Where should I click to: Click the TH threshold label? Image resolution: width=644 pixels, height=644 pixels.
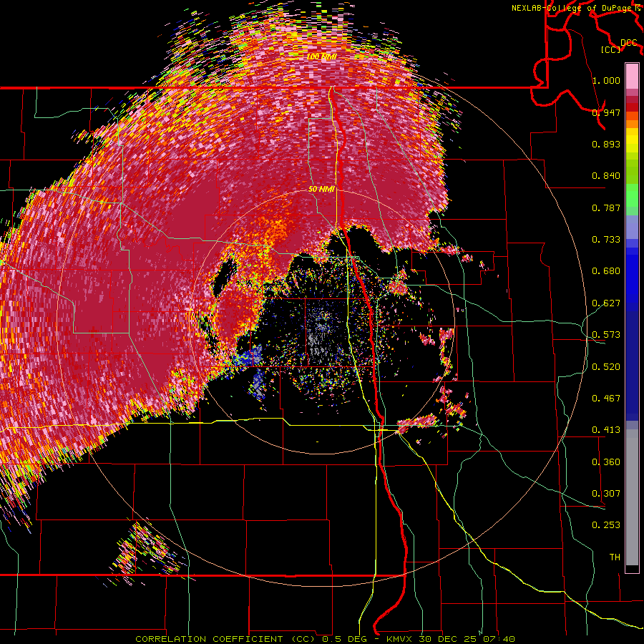coord(615,557)
